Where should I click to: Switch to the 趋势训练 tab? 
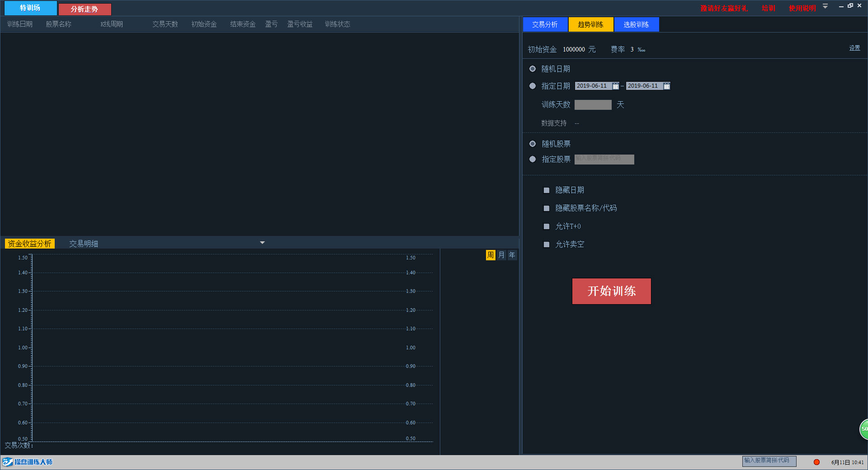590,24
